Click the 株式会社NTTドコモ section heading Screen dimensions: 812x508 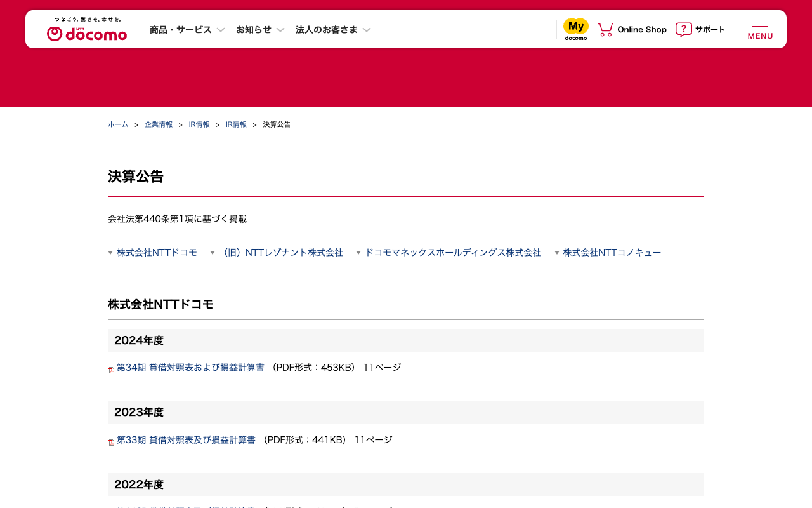pyautogui.click(x=160, y=304)
